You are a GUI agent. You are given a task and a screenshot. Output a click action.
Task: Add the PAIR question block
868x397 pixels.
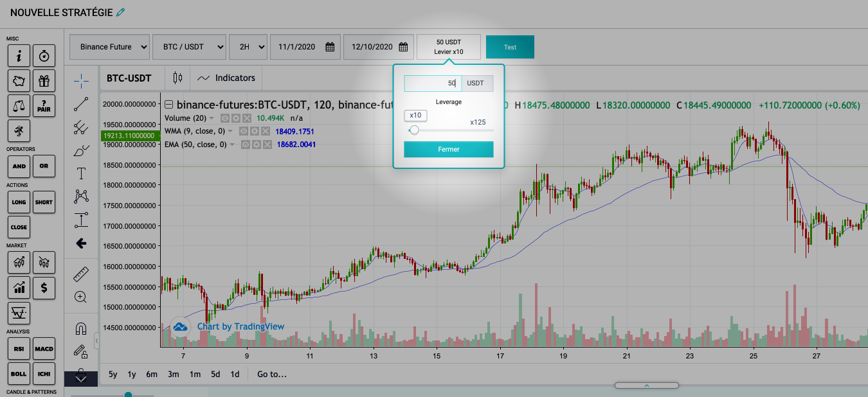44,106
